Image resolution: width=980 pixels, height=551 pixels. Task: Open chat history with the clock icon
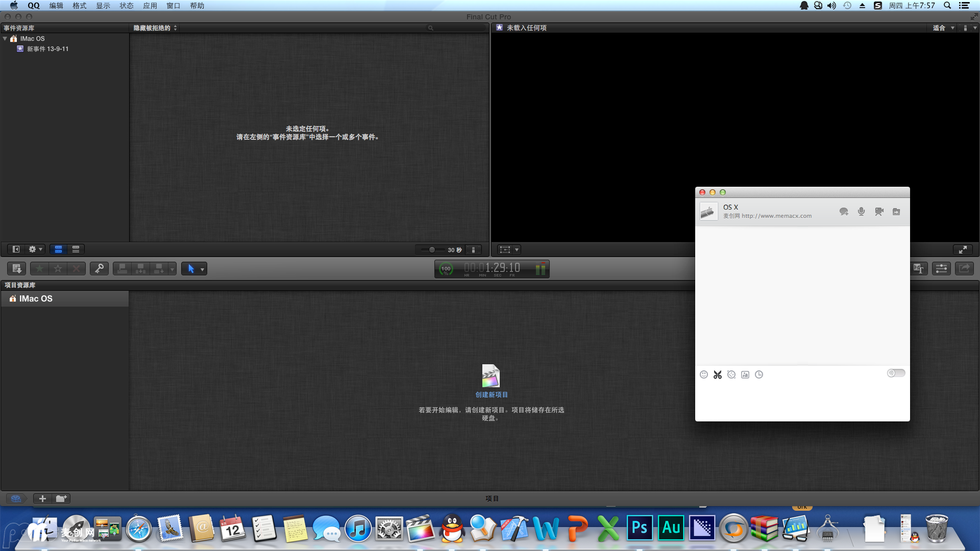point(759,374)
